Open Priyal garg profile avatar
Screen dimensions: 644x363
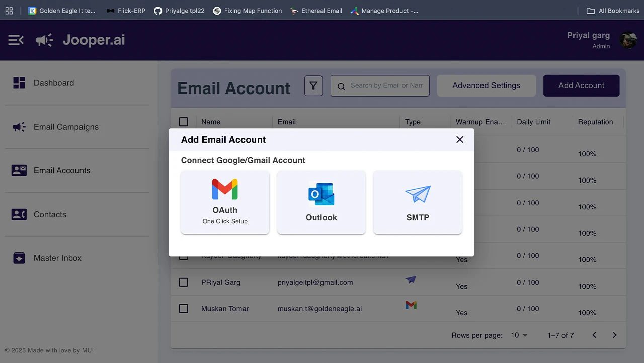[x=628, y=40]
